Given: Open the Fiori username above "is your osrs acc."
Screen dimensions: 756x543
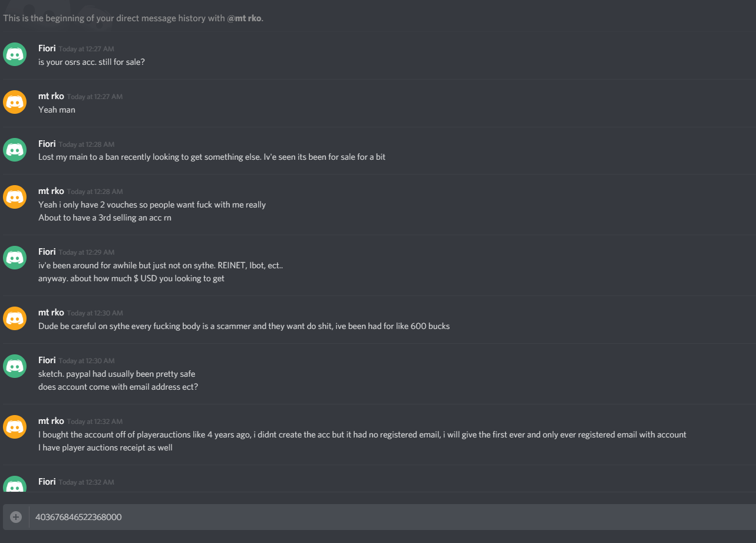Looking at the screenshot, I should (x=47, y=48).
